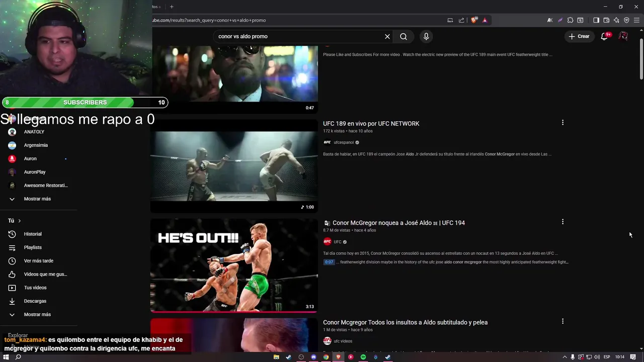Viewport: 644px width, 362px height.
Task: Expand the 'Tú' section chevron
Action: click(19, 221)
